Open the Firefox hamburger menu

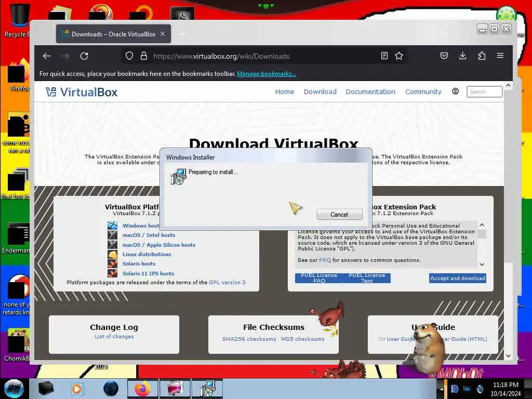[500, 55]
